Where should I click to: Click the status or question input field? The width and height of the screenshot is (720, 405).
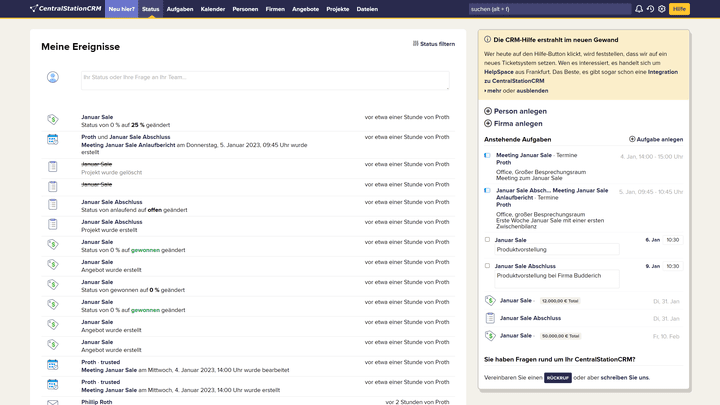pos(265,80)
